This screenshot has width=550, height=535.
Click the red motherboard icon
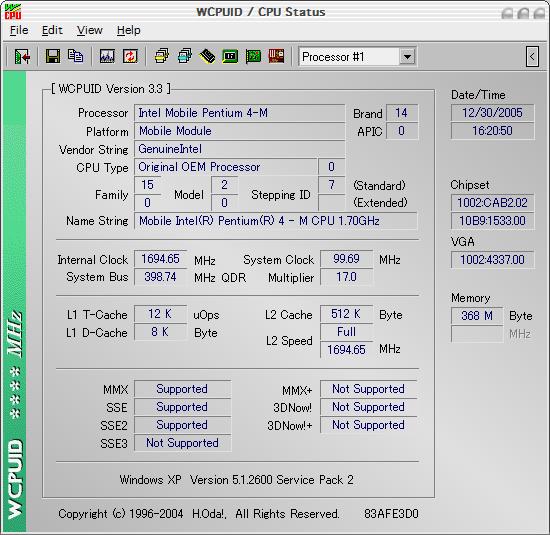[x=276, y=56]
